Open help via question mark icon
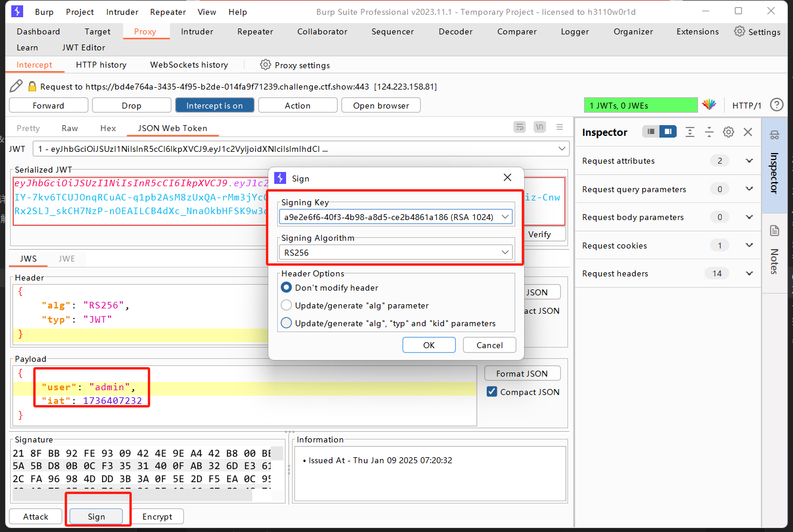 coord(776,105)
